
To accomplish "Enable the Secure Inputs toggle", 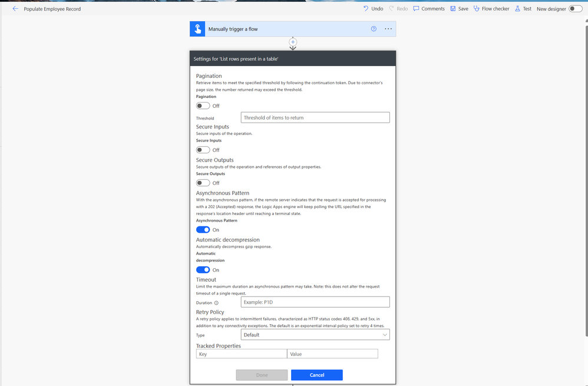I will (x=203, y=150).
